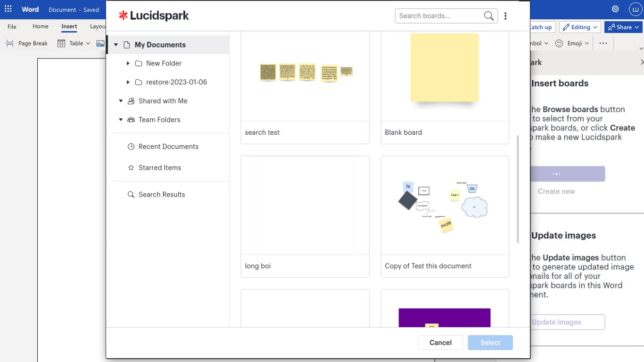Click the Team Folders people icon
The height and width of the screenshot is (362, 644).
click(x=131, y=120)
